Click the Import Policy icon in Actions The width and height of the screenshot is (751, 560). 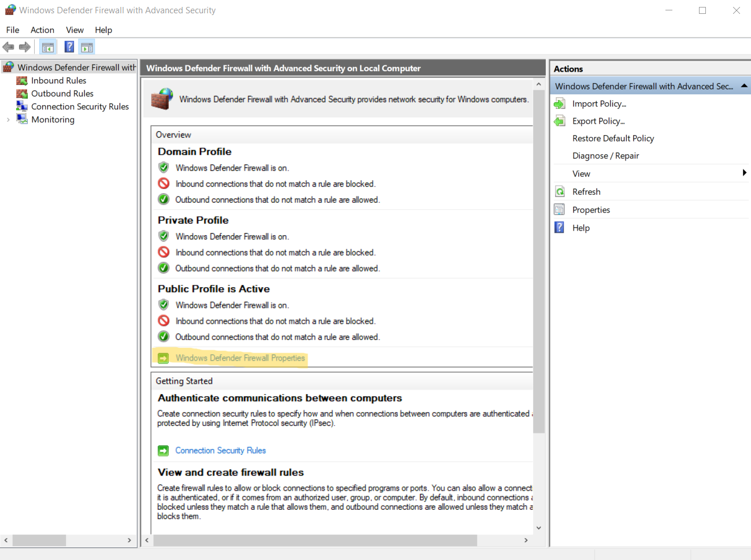(560, 104)
